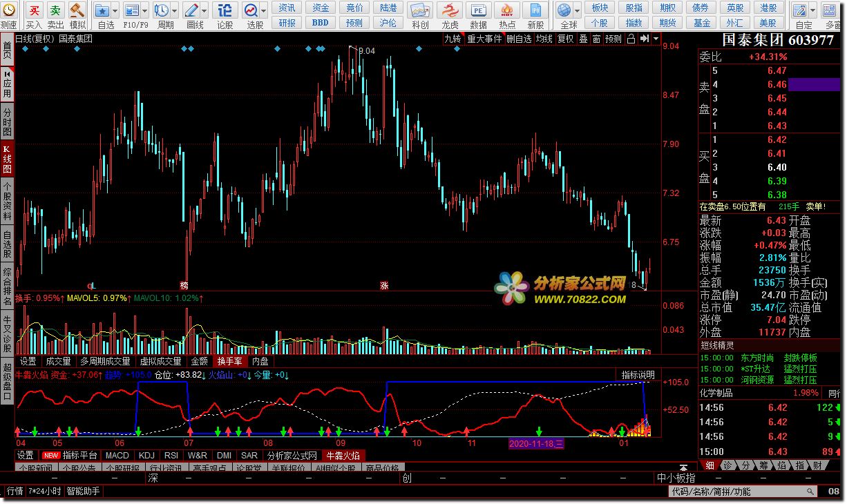Open the 热点 hot topics flame icon
The image size is (847, 504).
[506, 10]
